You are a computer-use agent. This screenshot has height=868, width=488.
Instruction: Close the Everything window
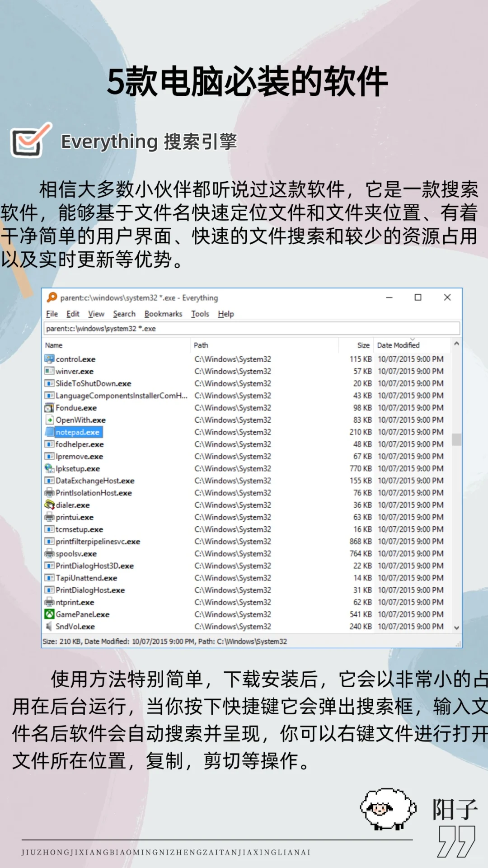point(447,297)
